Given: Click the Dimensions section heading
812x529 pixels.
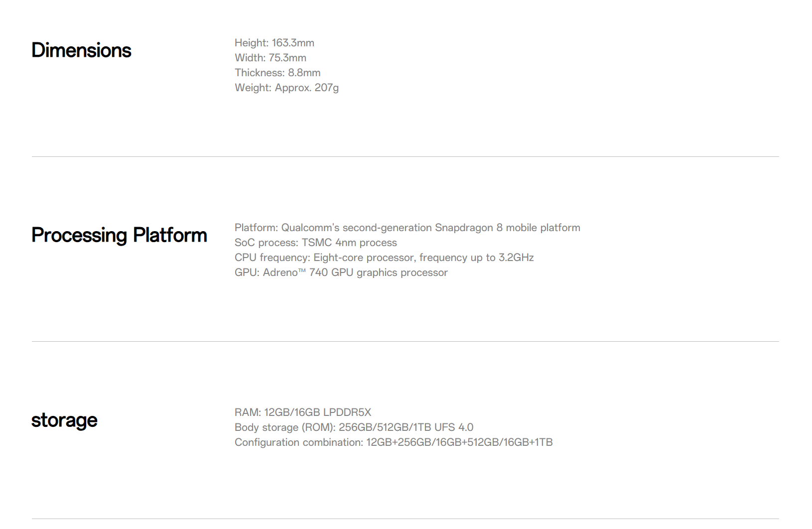Looking at the screenshot, I should click(81, 50).
